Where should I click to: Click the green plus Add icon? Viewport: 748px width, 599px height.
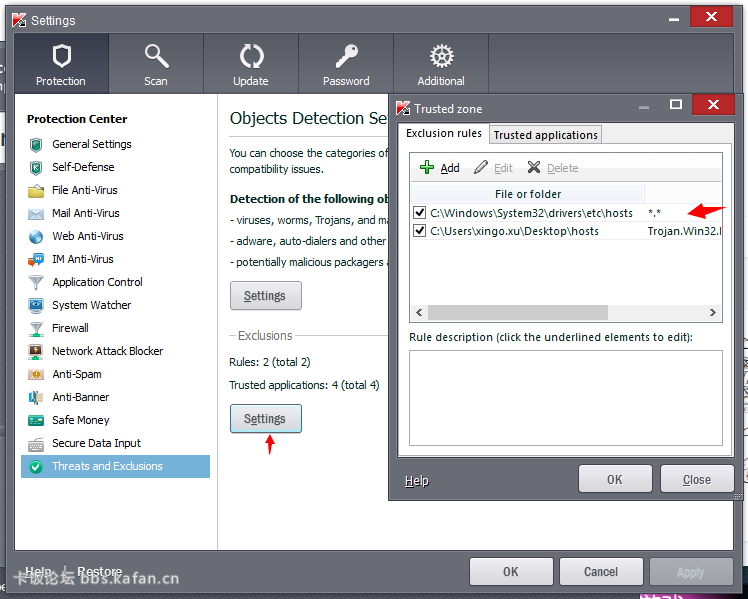pos(426,167)
